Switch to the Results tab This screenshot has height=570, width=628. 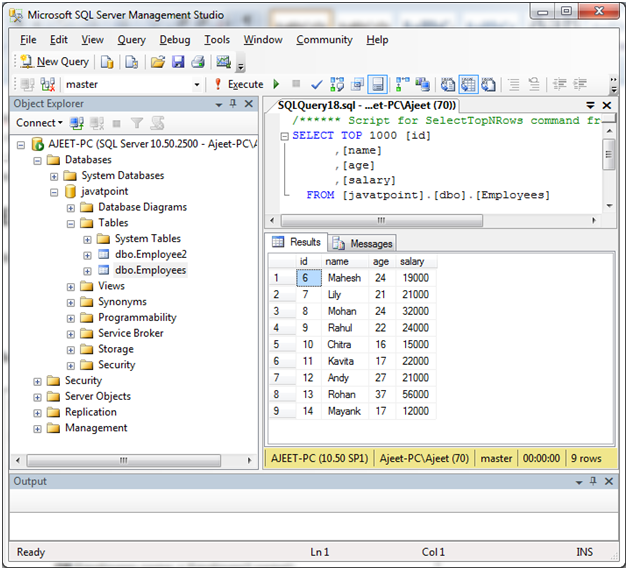pyautogui.click(x=296, y=242)
